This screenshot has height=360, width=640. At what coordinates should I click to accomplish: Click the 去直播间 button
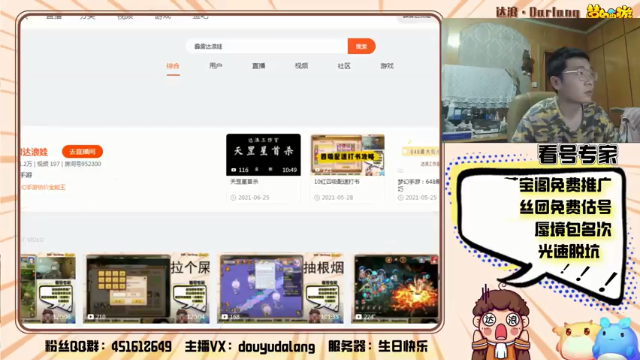pos(82,152)
